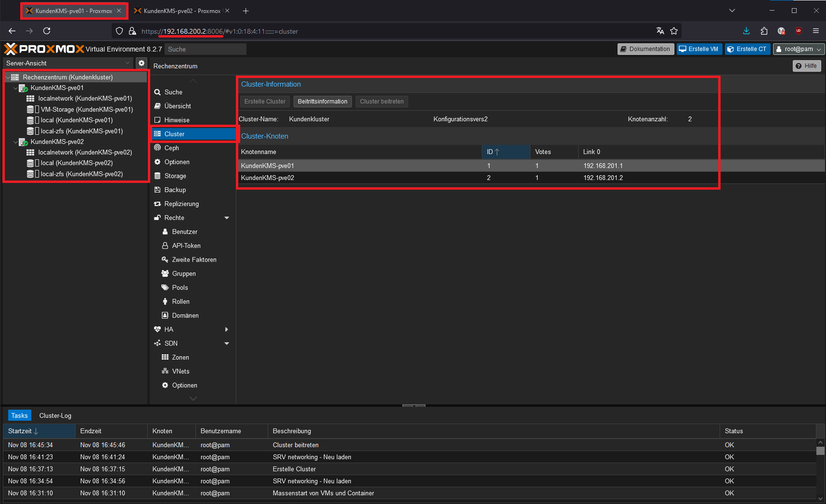Viewport: 826px width, 504px height.
Task: Click the browser reload page icon
Action: tap(47, 31)
